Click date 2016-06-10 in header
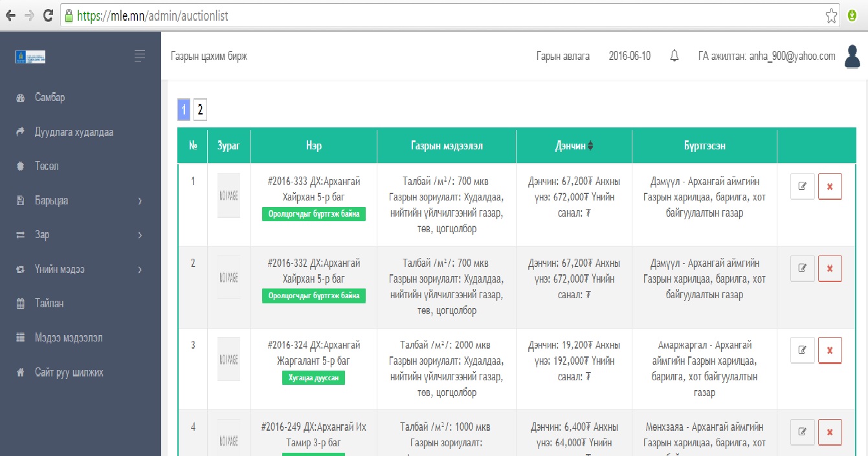The width and height of the screenshot is (868, 456). click(x=630, y=56)
